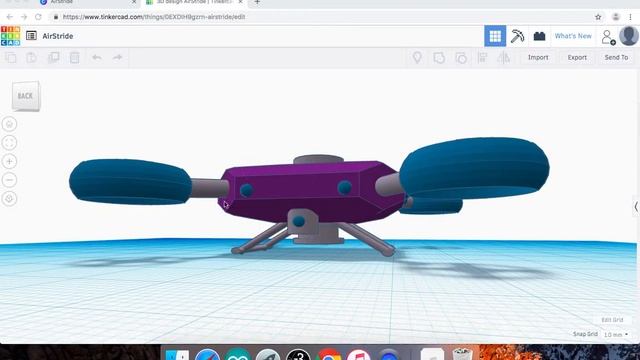The width and height of the screenshot is (640, 360).
Task: Toggle the show-all lightbulb icon
Action: coord(417,58)
